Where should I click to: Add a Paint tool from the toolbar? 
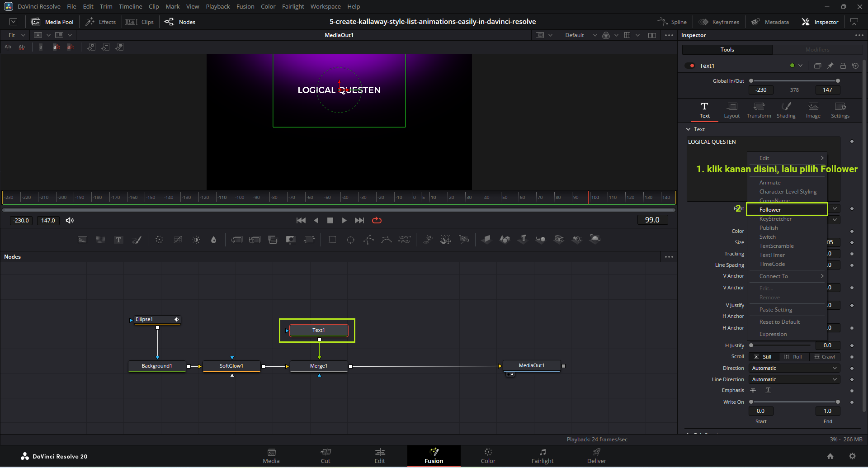coord(137,240)
